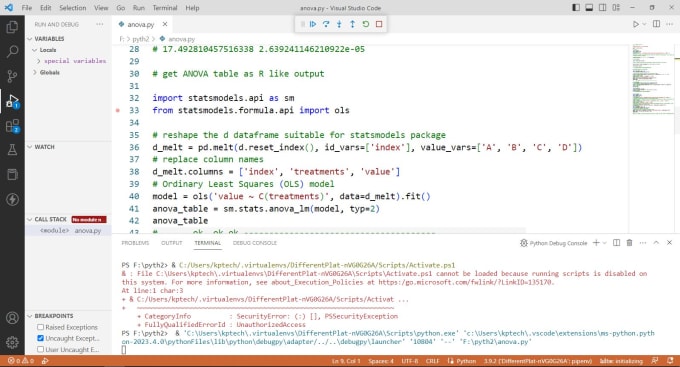Click CRLF end of line setting
The width and height of the screenshot is (680, 367).
click(x=432, y=361)
